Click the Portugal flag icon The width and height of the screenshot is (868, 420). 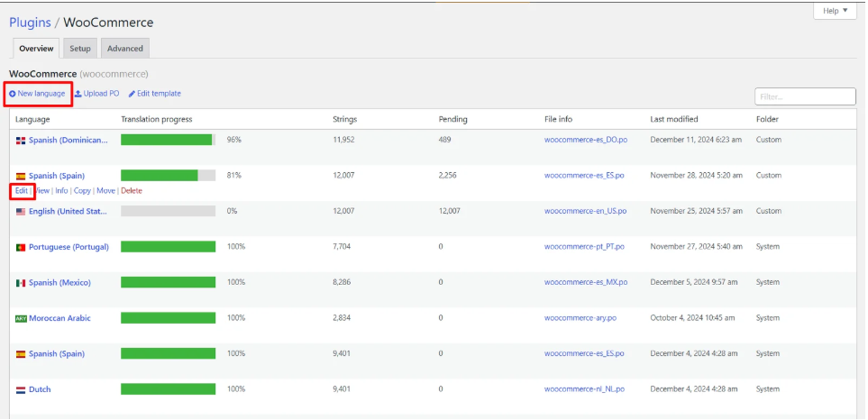click(21, 247)
